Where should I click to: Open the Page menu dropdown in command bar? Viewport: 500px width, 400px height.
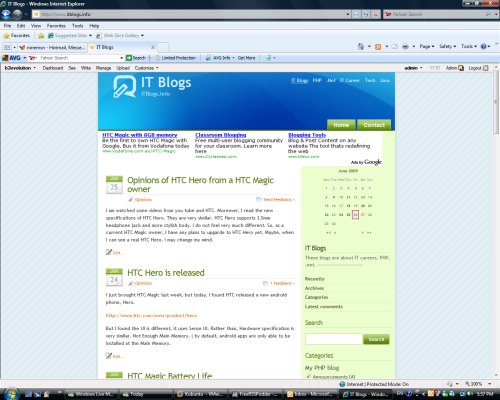coord(427,47)
